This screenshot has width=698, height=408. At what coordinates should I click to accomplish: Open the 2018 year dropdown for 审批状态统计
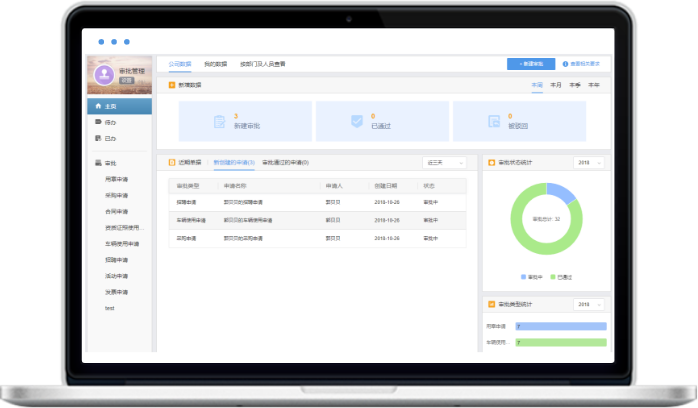(589, 163)
